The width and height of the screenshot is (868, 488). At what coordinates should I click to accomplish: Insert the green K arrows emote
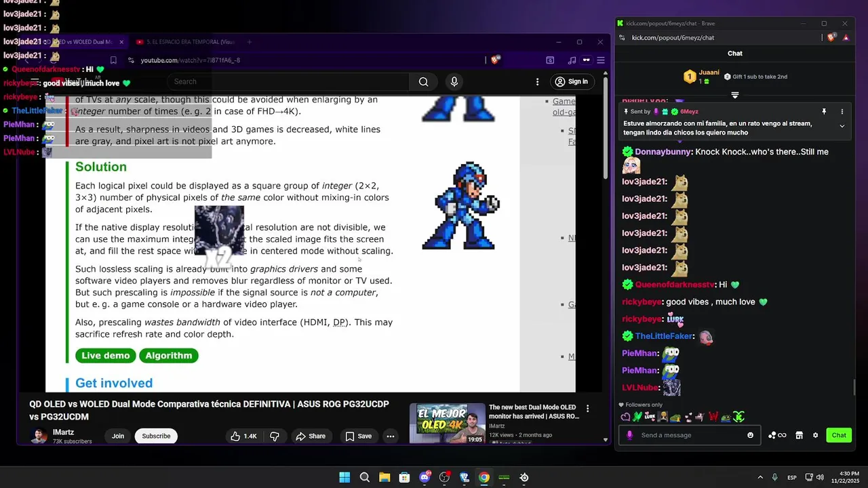coord(739,417)
